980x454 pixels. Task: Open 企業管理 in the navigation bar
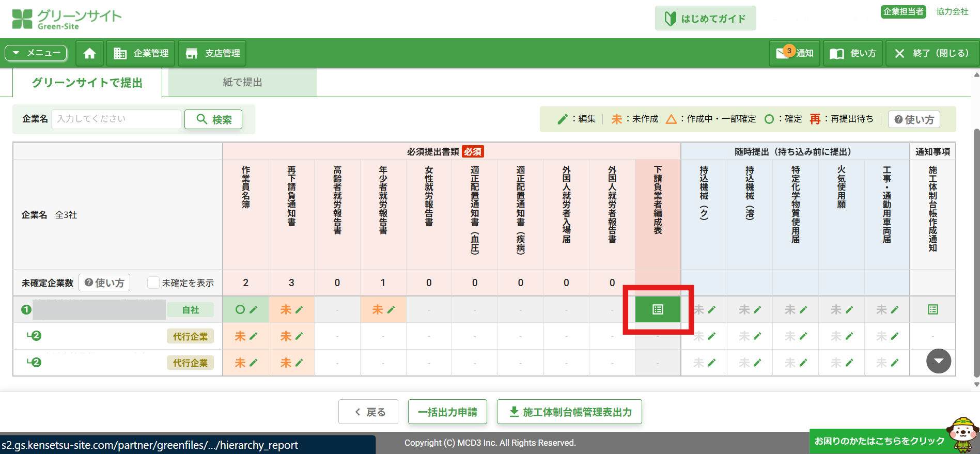coord(141,53)
